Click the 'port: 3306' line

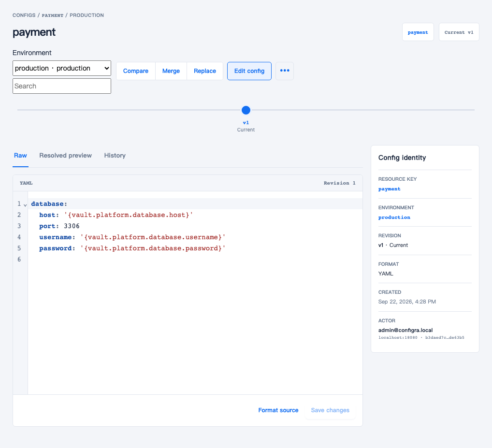(x=195, y=226)
